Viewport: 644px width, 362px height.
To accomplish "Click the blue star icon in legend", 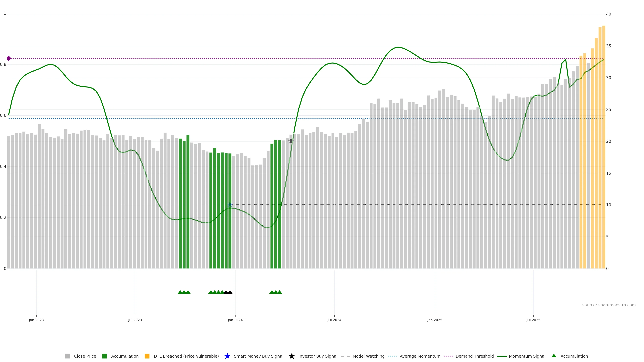I will point(227,356).
